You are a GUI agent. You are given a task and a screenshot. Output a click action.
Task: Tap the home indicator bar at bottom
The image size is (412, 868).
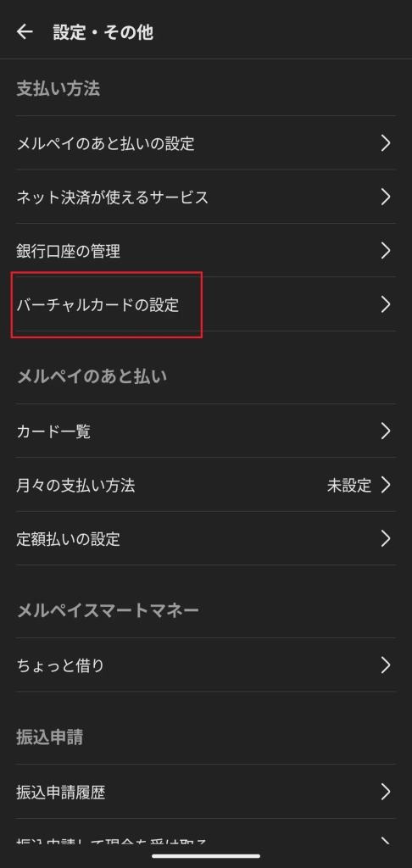coord(206,856)
